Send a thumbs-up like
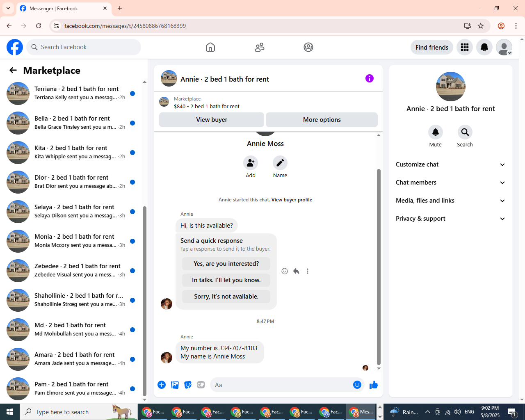525x420 pixels. pyautogui.click(x=374, y=385)
